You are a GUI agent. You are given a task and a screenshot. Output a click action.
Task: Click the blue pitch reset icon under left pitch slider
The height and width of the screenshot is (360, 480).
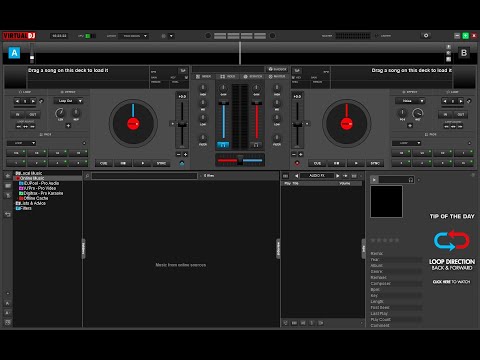click(182, 163)
